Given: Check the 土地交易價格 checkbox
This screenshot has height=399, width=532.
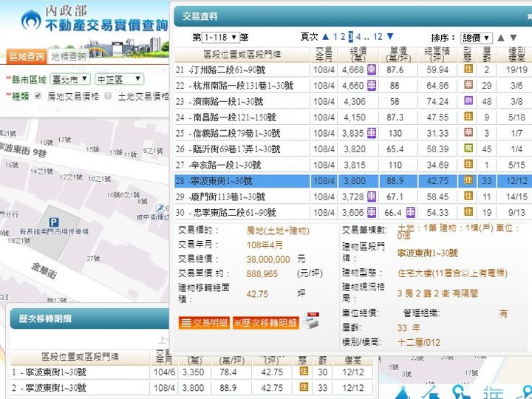Looking at the screenshot, I should pos(108,96).
